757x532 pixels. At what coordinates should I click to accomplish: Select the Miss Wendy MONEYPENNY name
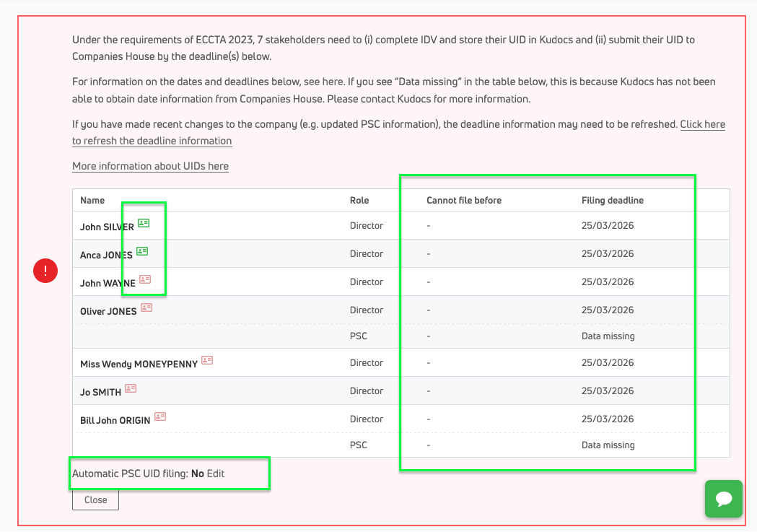[x=139, y=364]
